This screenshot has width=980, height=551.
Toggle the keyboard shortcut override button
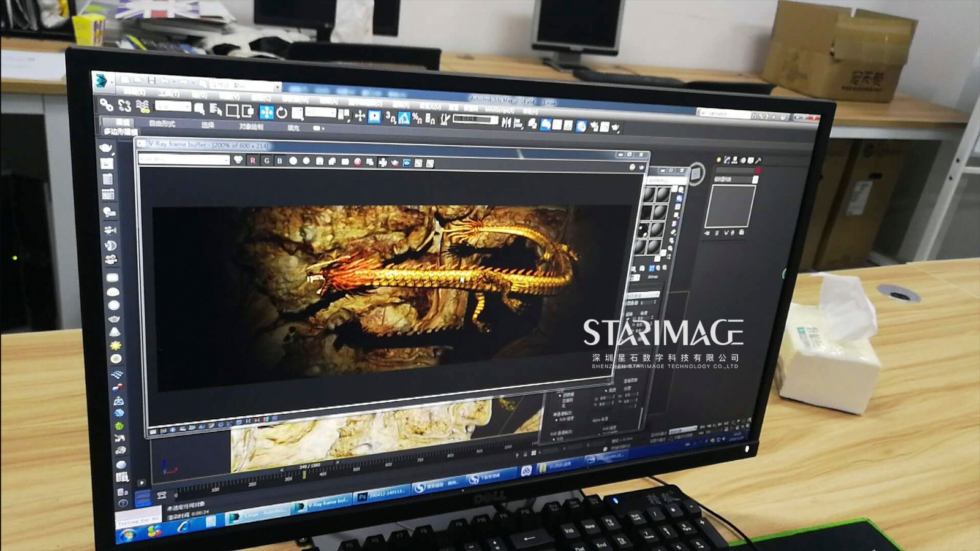pos(374,116)
